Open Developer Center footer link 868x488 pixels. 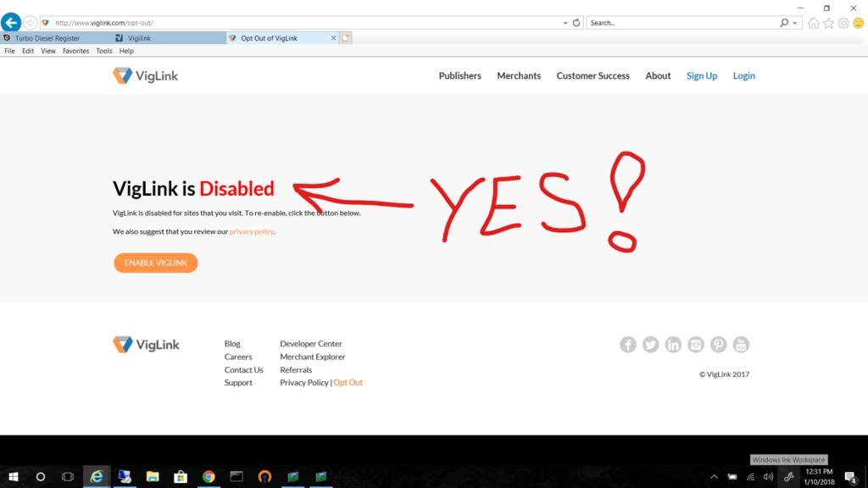click(x=310, y=344)
